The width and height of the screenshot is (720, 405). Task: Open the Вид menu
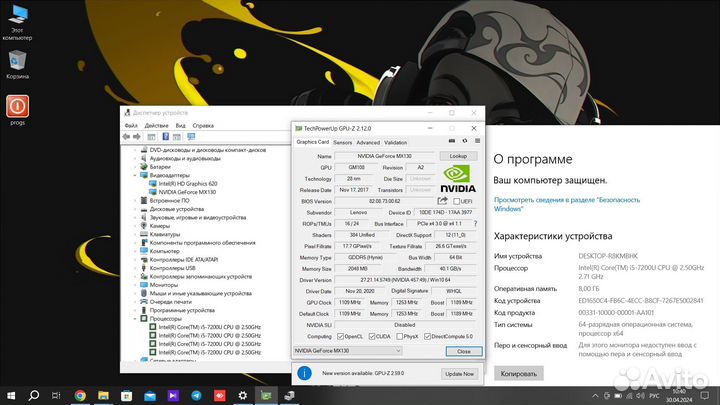[x=180, y=125]
